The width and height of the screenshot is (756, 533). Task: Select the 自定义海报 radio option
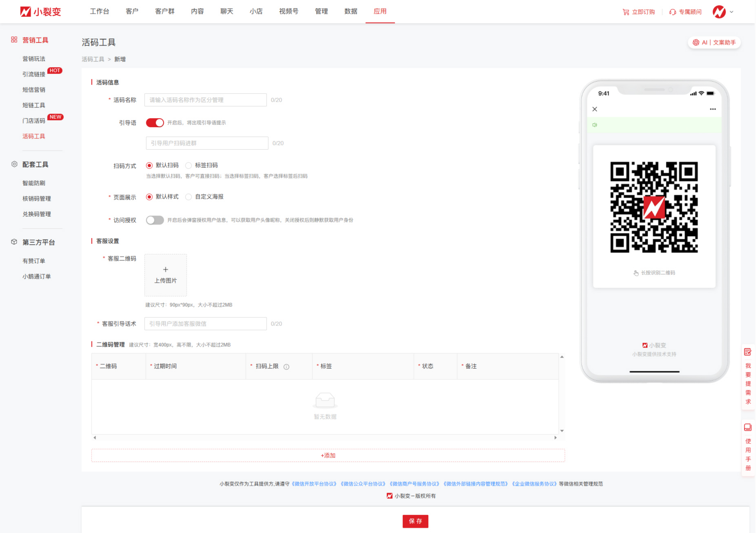tap(188, 197)
